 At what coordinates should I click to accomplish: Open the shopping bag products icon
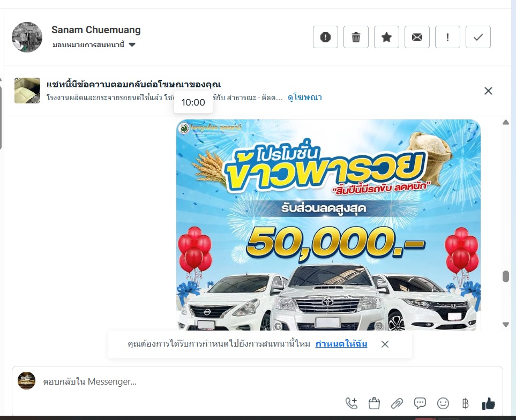click(374, 403)
